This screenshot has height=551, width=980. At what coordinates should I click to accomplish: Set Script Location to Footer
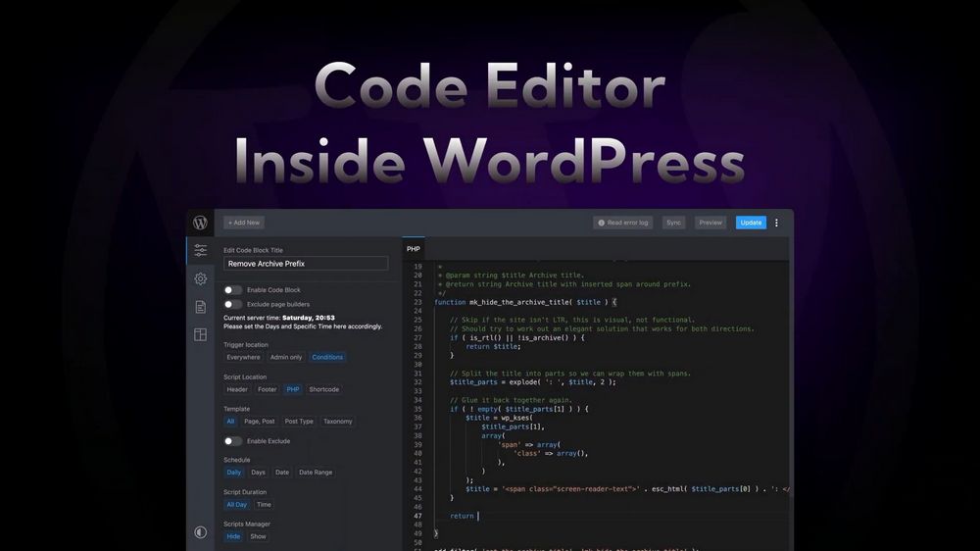pos(267,389)
